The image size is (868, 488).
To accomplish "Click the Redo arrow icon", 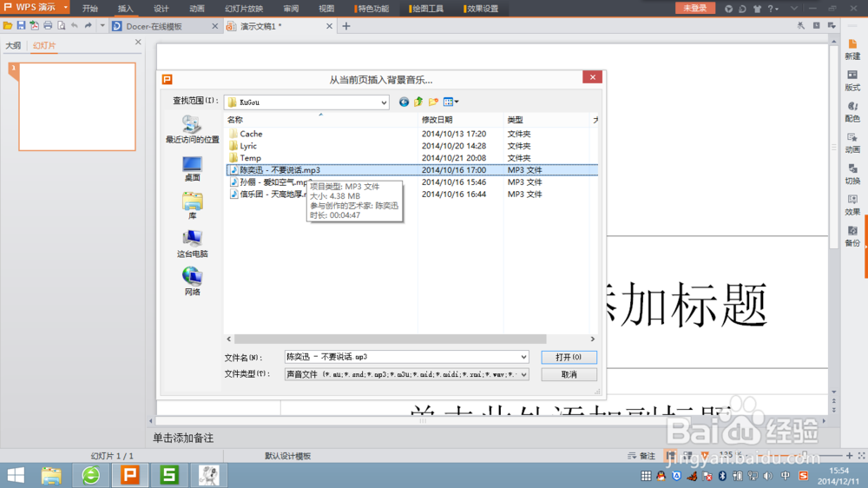I will click(88, 25).
